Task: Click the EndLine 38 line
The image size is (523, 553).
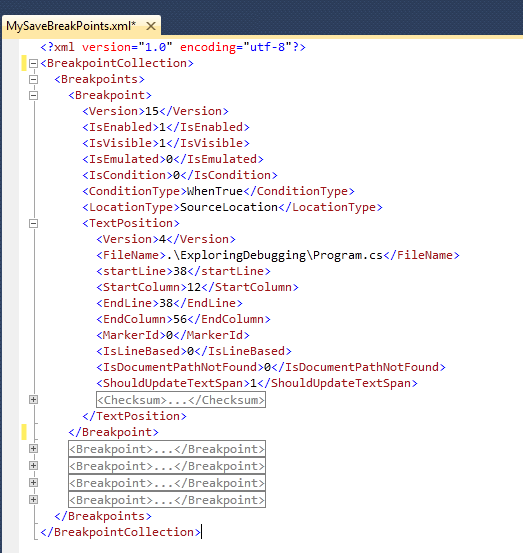Action: 169,303
